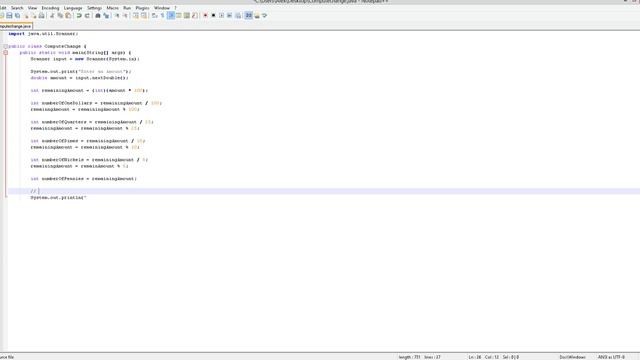Toggle Word Wrap toolbar button
Screen dimensions: 640x360
click(154, 16)
